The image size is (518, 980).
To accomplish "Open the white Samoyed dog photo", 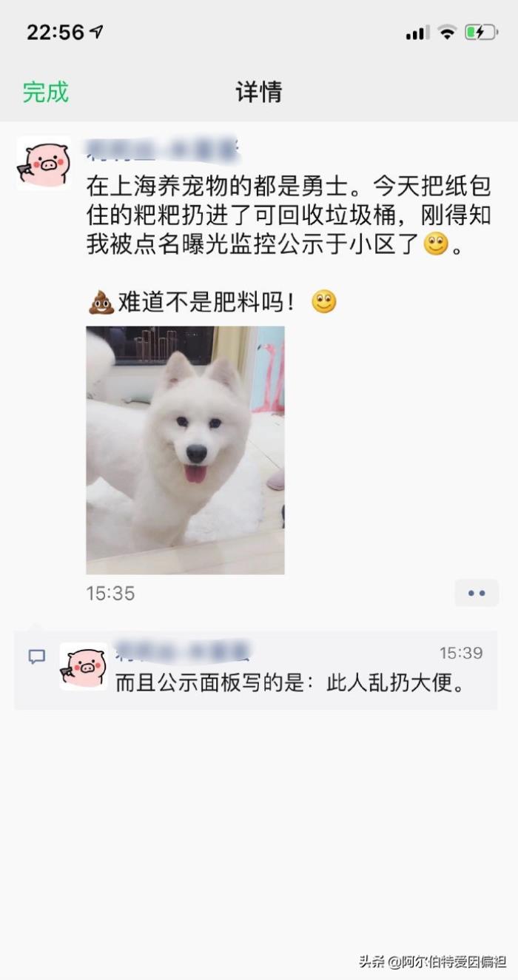I will (185, 450).
